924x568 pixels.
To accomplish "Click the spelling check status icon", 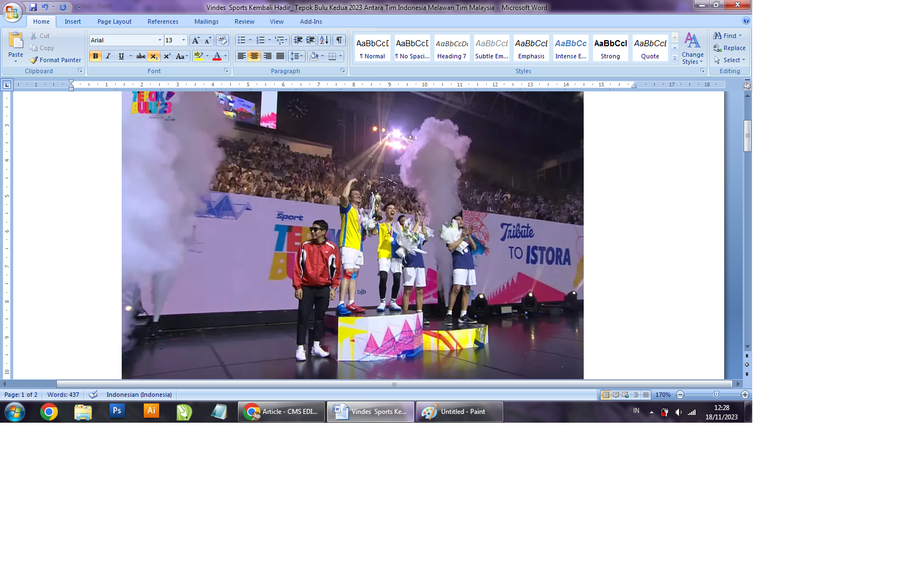I will (x=94, y=395).
